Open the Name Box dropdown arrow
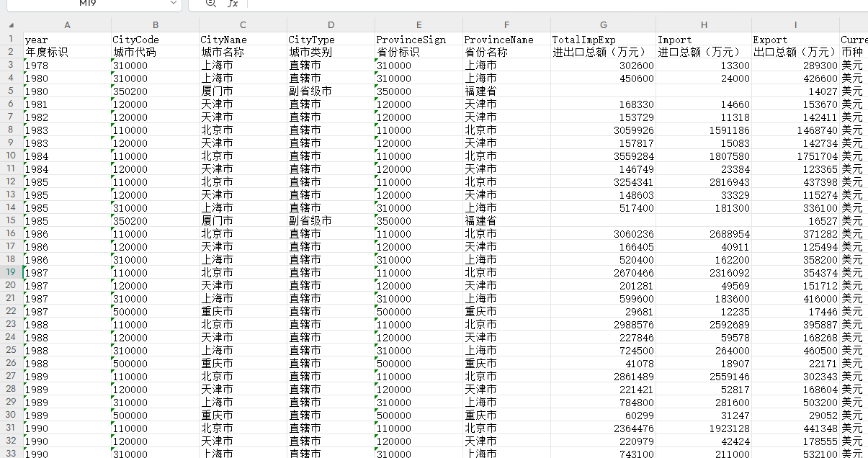The image size is (868, 458). (173, 4)
